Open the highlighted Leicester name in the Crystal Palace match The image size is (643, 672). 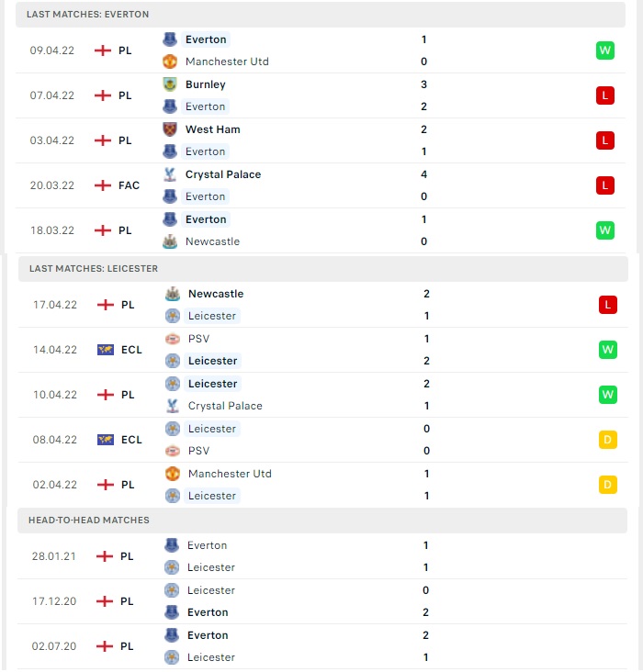[213, 384]
